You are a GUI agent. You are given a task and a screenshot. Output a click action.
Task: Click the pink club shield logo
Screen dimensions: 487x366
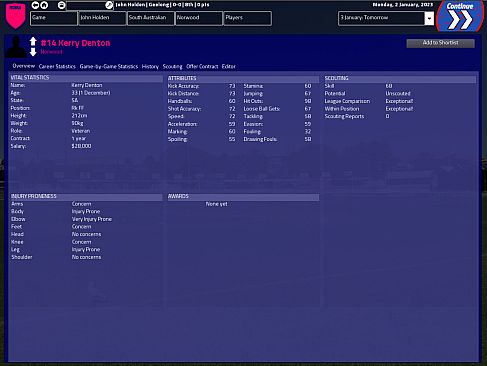[x=16, y=15]
